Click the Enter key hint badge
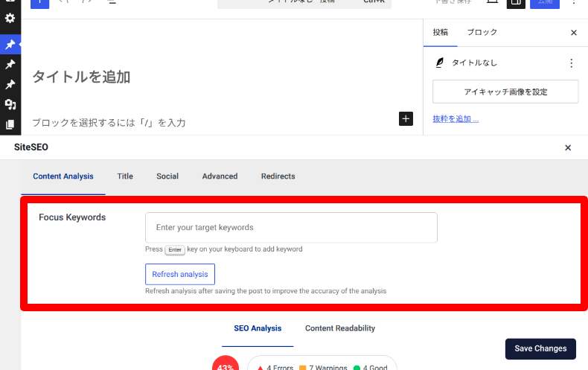 (x=175, y=250)
